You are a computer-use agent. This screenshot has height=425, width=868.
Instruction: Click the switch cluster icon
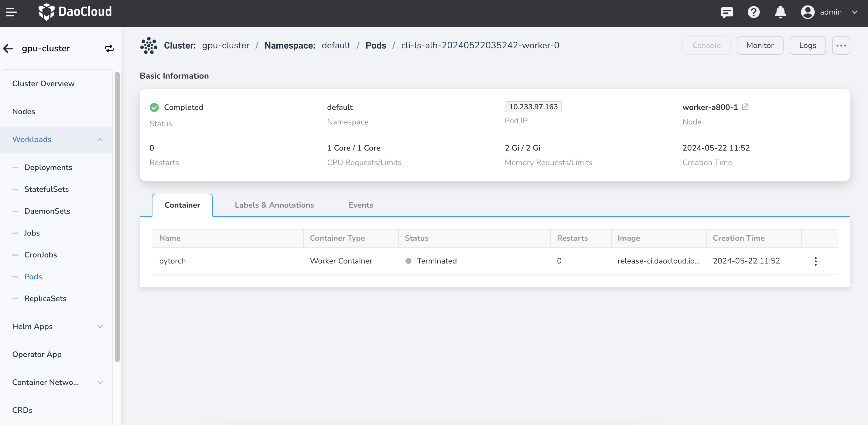pos(109,49)
